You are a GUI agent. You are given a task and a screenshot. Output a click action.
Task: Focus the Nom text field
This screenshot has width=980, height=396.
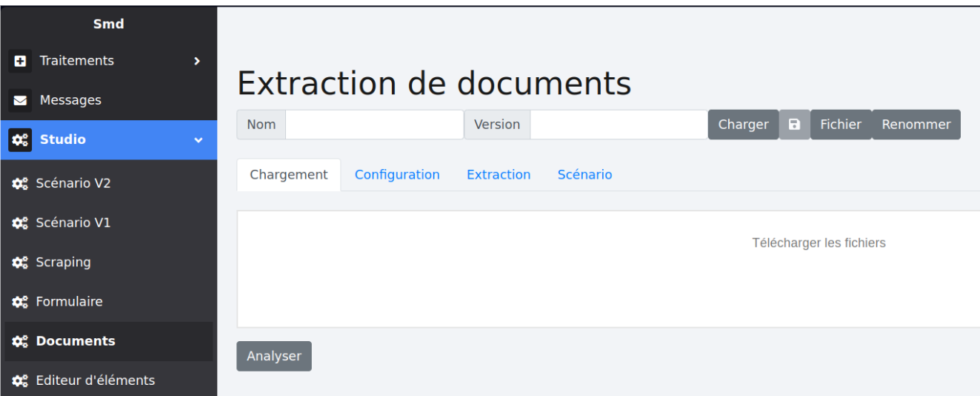(374, 125)
